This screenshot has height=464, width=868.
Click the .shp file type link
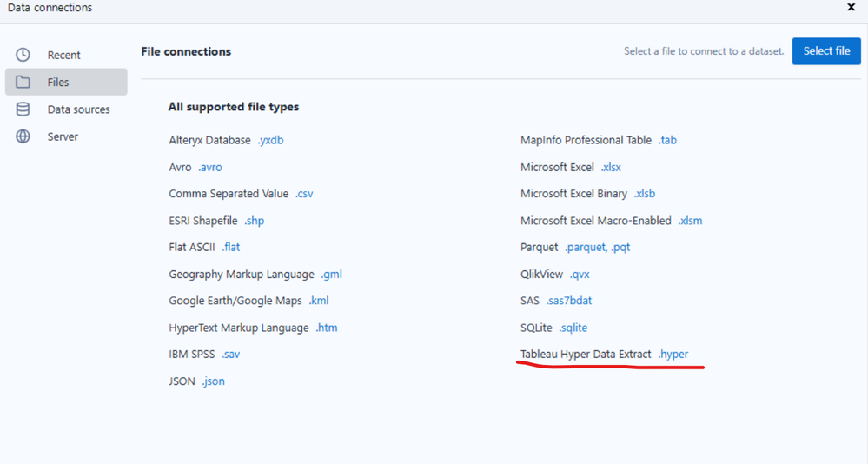point(254,221)
